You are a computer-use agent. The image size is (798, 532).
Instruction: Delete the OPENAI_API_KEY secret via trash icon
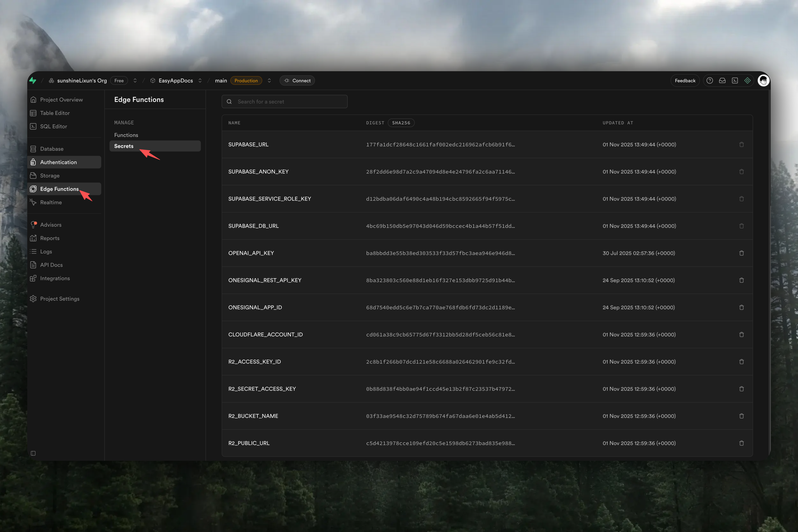click(741, 253)
